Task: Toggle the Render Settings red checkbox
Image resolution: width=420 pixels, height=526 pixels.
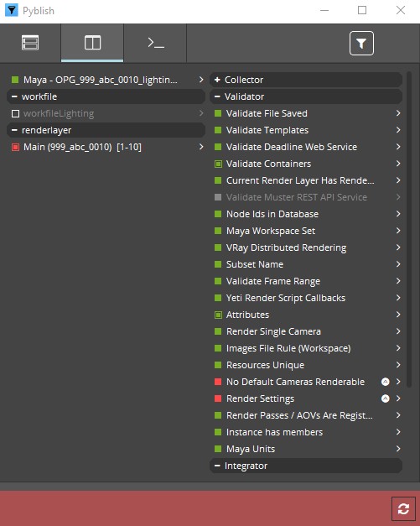Action: point(218,398)
